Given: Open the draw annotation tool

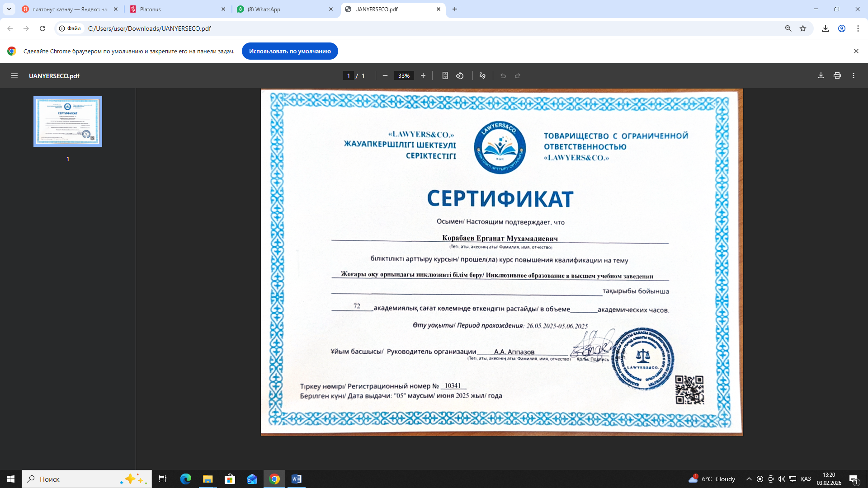Looking at the screenshot, I should click(x=483, y=76).
